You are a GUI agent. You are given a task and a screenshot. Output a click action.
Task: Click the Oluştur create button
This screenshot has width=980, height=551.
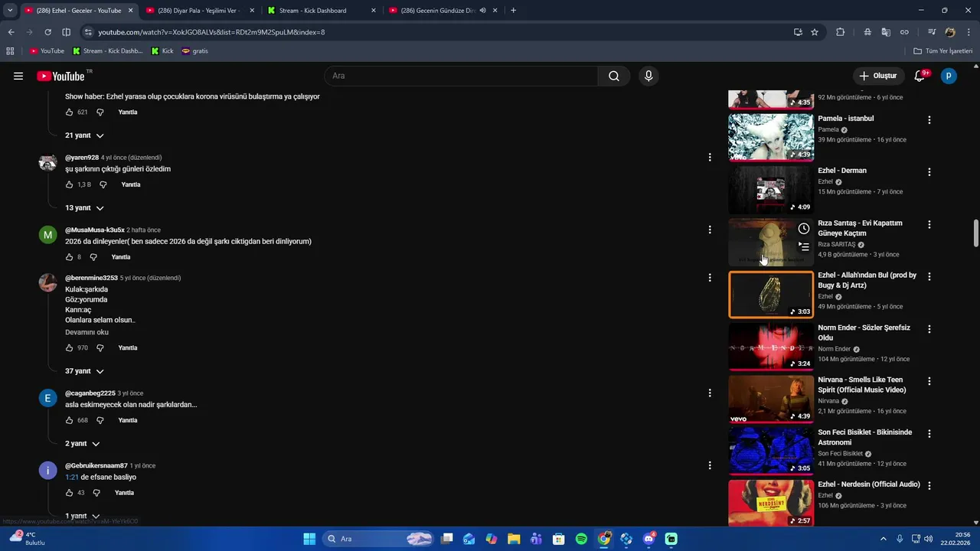coord(877,76)
